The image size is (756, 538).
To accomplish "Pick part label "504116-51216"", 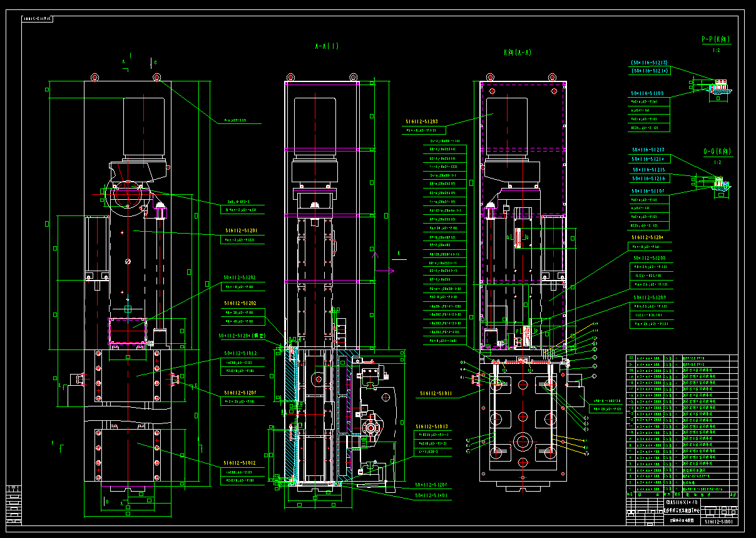I will 649,178.
